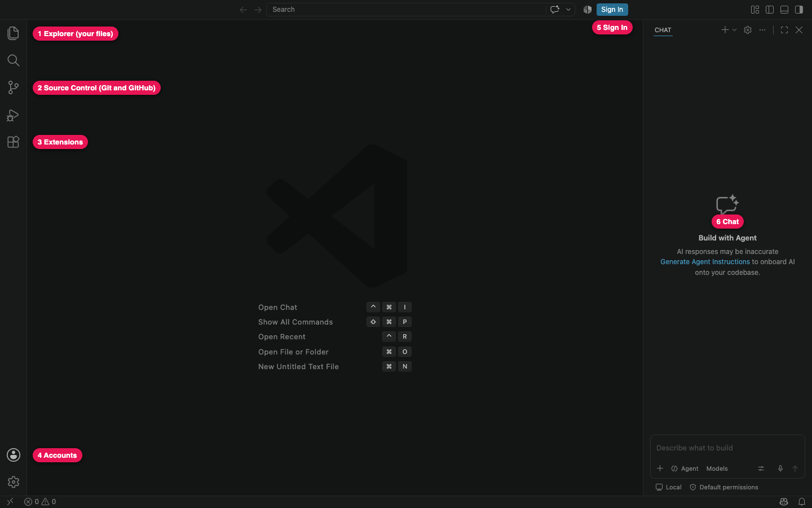812x508 pixels.
Task: Close the CHAT panel with the X
Action: coord(799,30)
